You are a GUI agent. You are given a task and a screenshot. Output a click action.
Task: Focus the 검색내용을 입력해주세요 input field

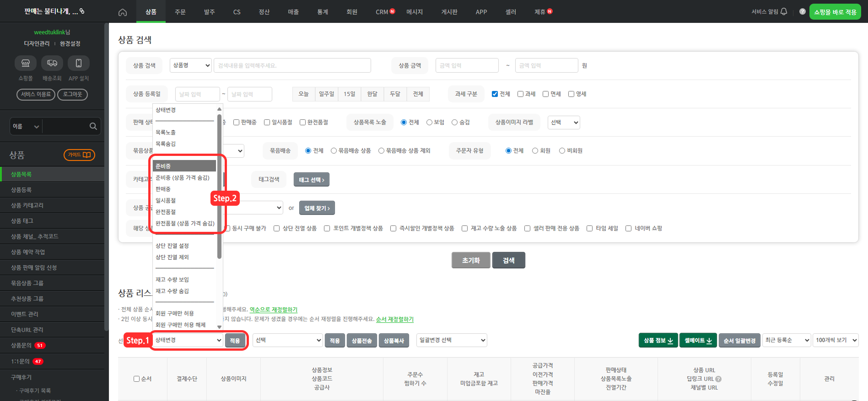[292, 65]
